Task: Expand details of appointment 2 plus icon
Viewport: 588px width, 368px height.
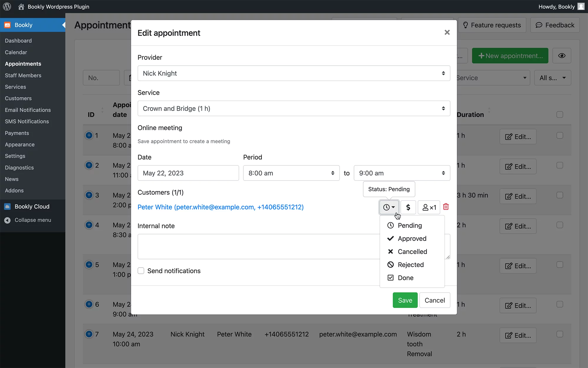Action: [89, 165]
